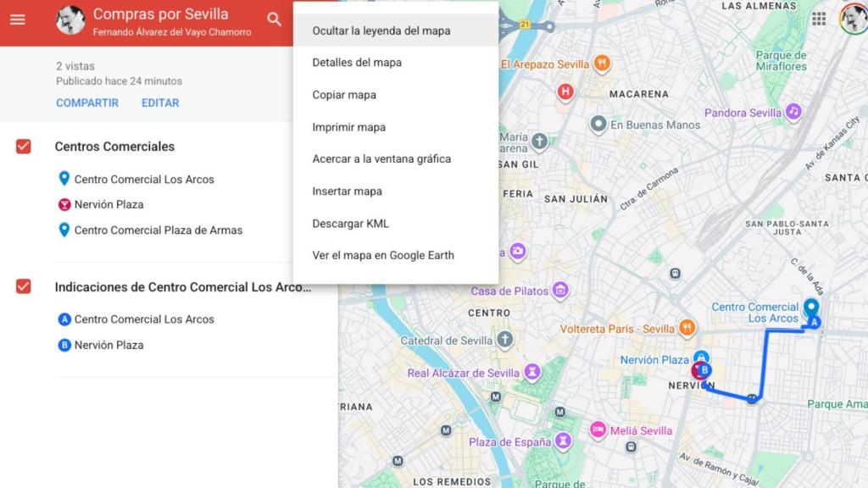
Task: Toggle the Indicaciones de Centro Comercial layer
Action: coord(24,287)
